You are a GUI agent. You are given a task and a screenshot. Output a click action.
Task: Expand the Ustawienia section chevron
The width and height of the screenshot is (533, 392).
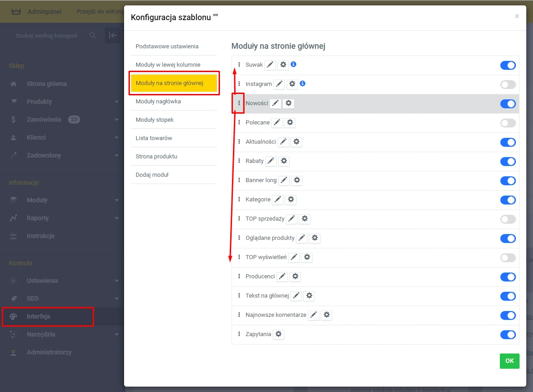[x=116, y=281]
